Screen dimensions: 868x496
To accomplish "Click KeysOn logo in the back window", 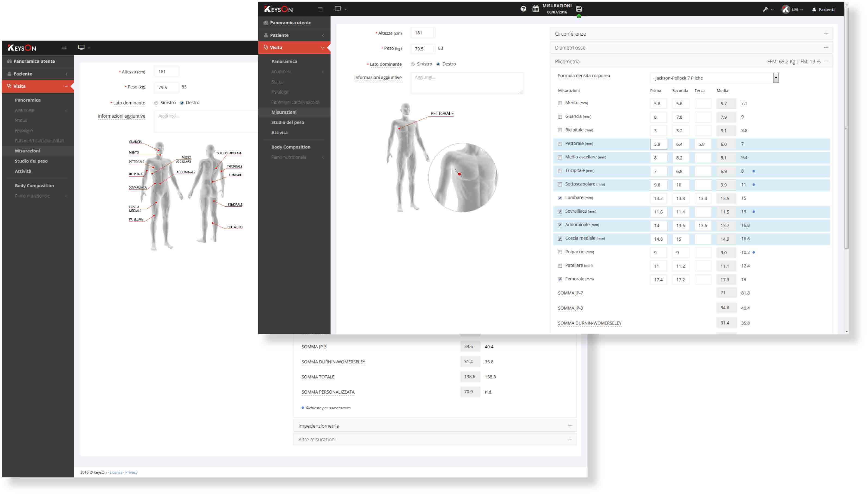I will point(22,48).
